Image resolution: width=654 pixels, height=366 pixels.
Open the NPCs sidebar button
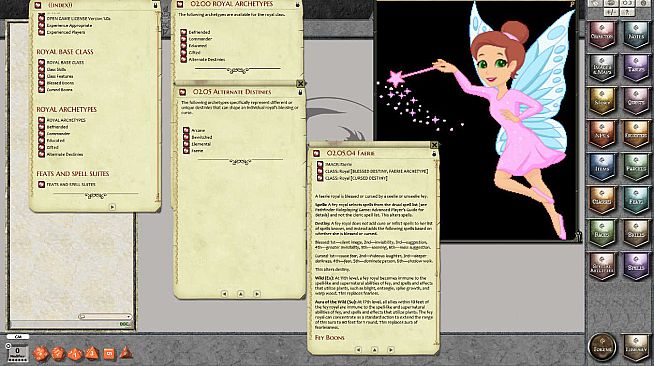pos(602,134)
